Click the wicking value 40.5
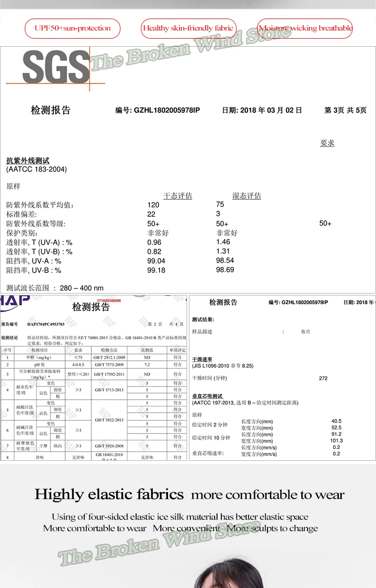The image size is (376, 588). click(336, 421)
